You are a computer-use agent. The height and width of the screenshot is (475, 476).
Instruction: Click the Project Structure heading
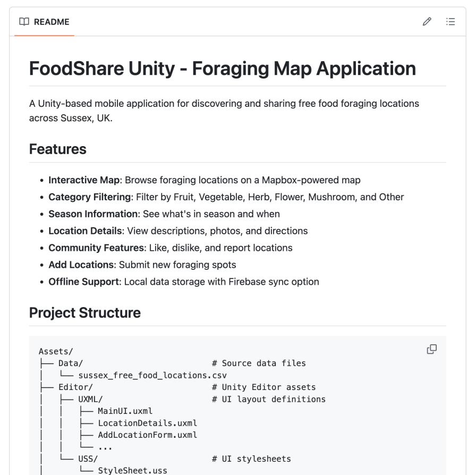85,313
